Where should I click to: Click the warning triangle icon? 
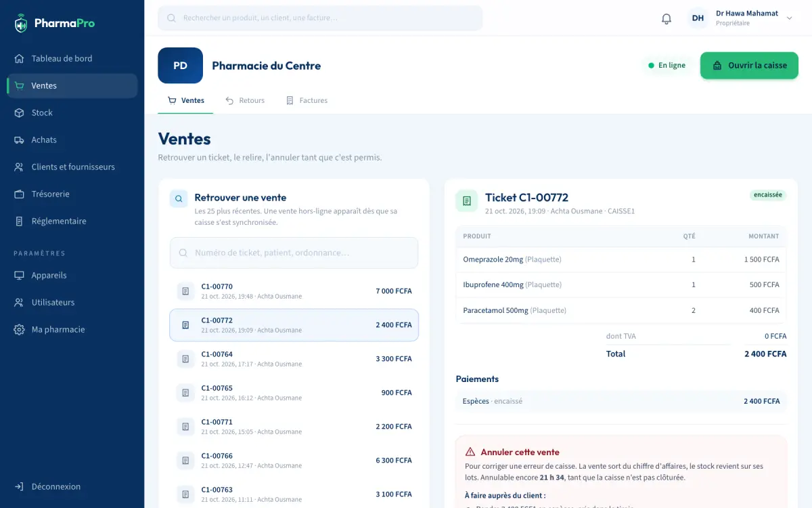point(470,452)
